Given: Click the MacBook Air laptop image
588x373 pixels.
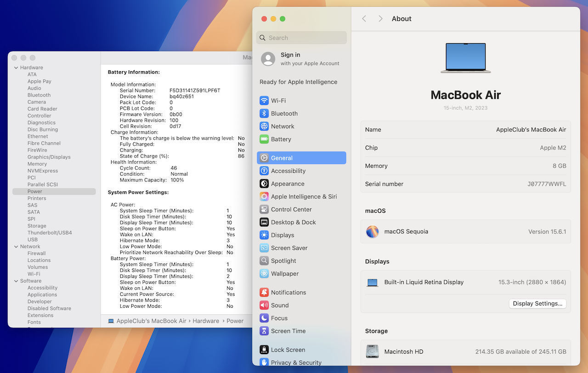Looking at the screenshot, I should pos(466,58).
